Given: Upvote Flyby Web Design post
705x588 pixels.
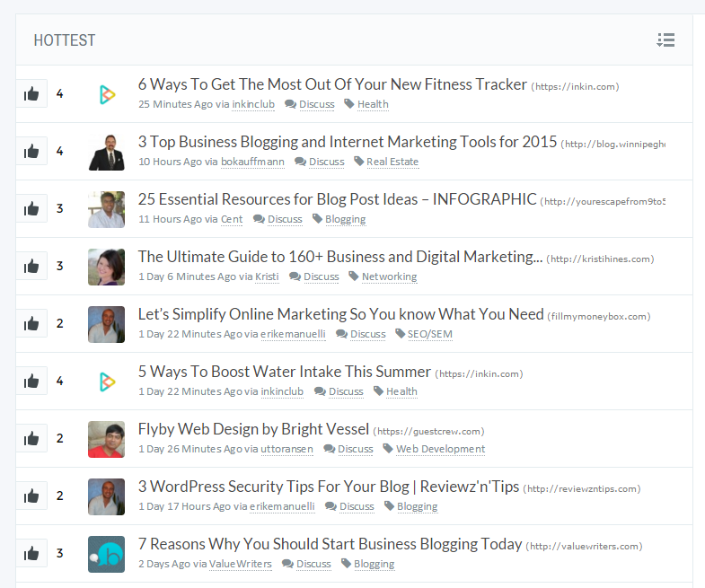Looking at the screenshot, I should pos(31,438).
